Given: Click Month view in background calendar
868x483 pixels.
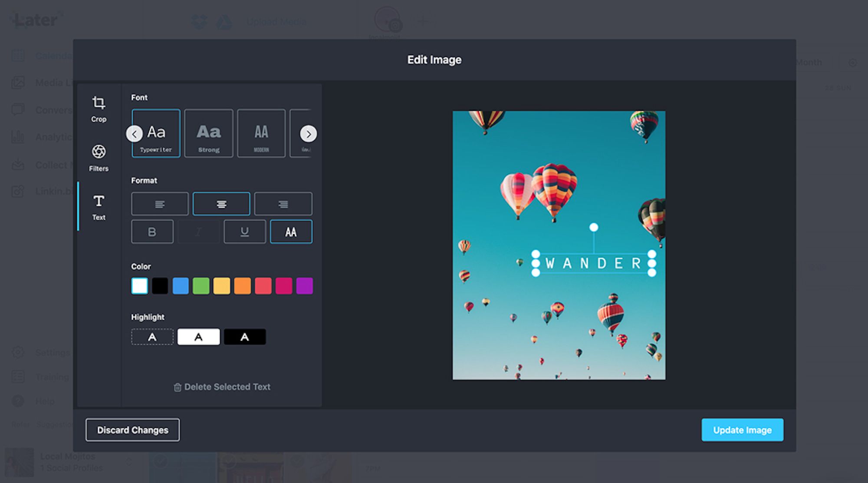Looking at the screenshot, I should click(x=809, y=63).
